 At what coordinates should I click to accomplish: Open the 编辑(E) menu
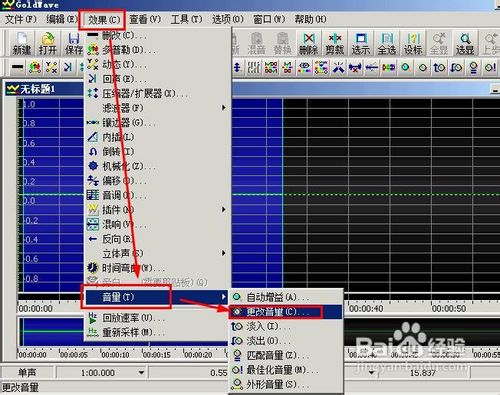point(61,19)
